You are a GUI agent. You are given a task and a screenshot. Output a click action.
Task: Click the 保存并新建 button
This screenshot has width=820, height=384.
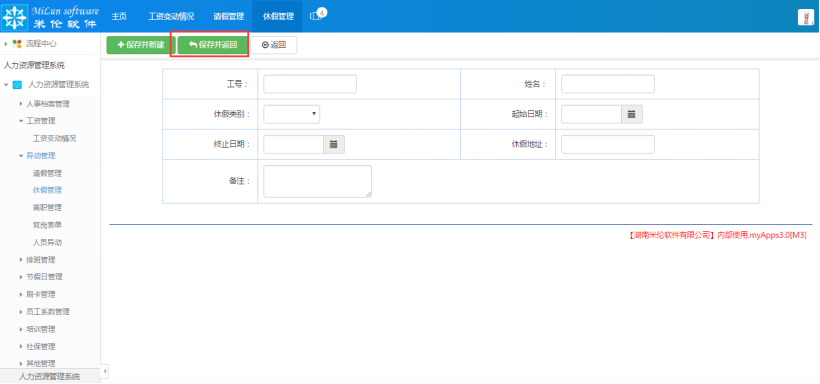pos(141,45)
